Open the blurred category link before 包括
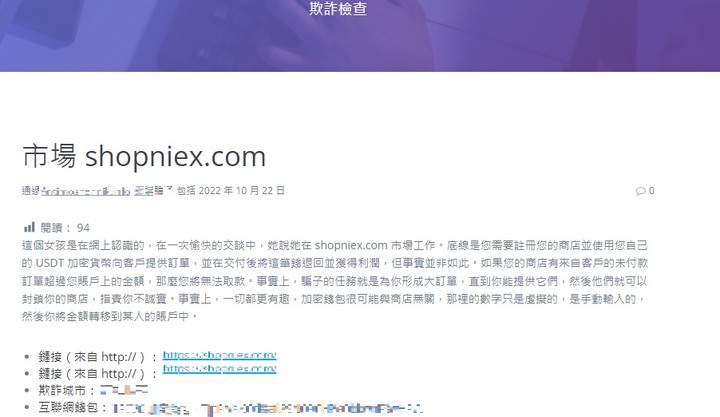This screenshot has height=417, width=720. coord(154,190)
